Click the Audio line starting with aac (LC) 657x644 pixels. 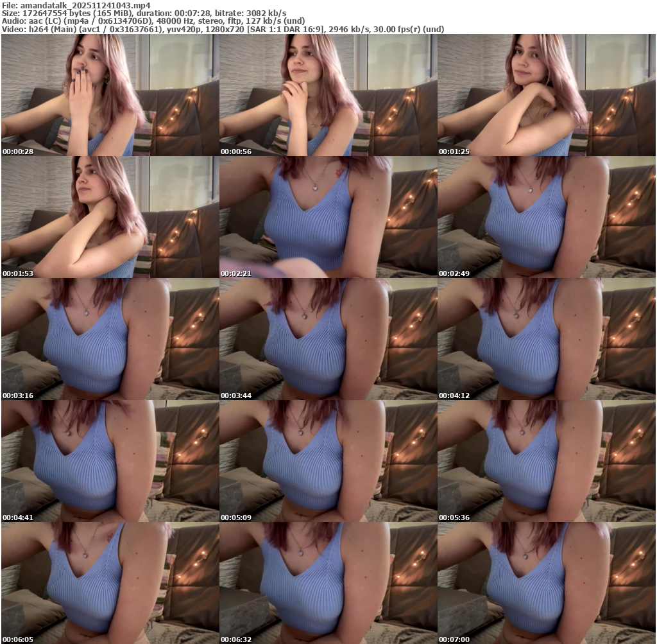point(153,21)
